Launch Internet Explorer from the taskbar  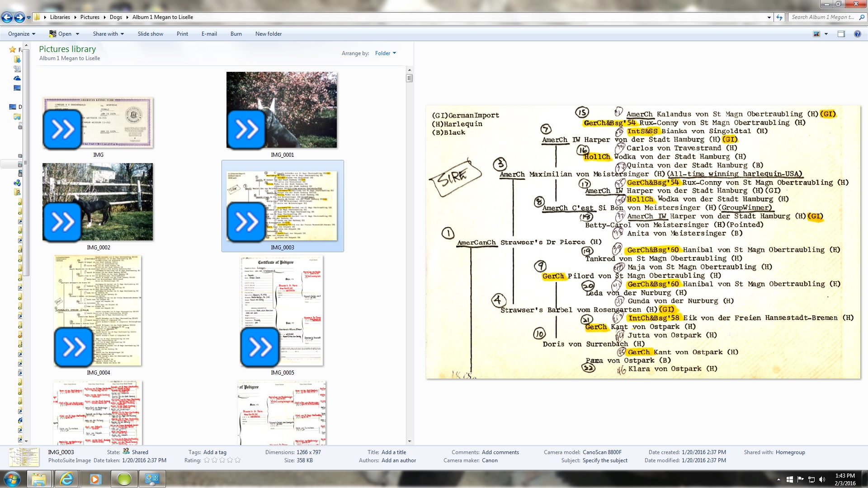(x=67, y=479)
